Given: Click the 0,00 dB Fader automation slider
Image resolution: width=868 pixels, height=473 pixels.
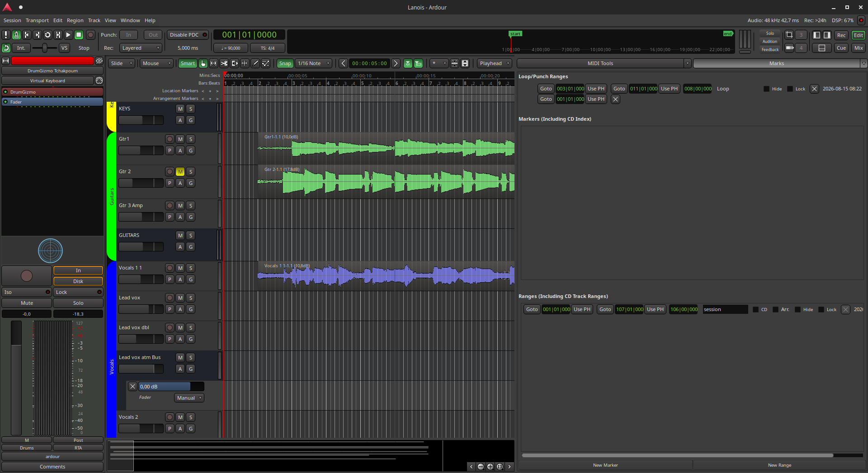Looking at the screenshot, I should (x=171, y=387).
